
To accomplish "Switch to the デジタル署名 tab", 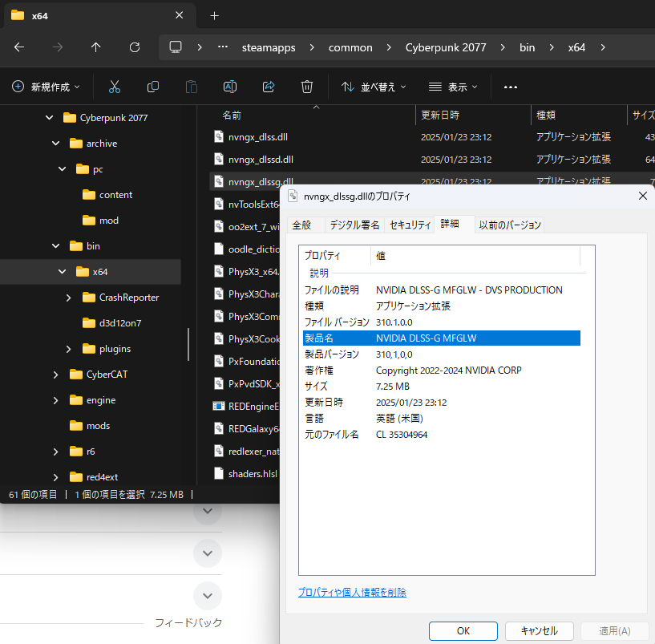I will pos(354,225).
